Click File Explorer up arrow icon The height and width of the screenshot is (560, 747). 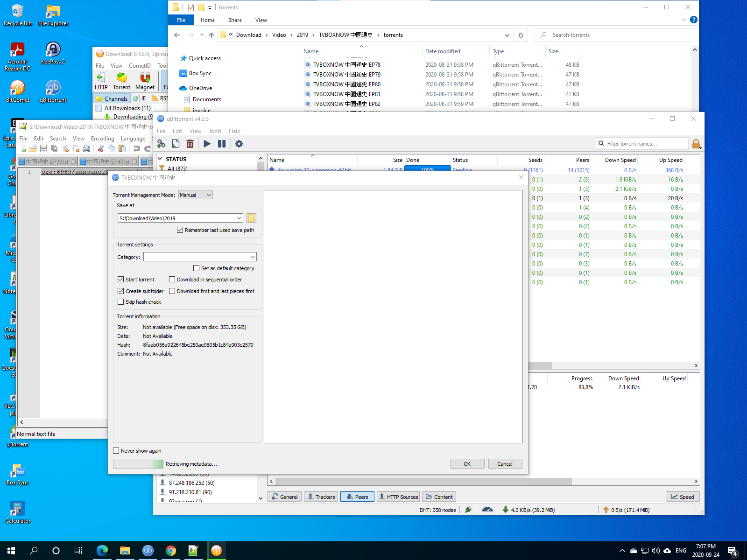211,35
